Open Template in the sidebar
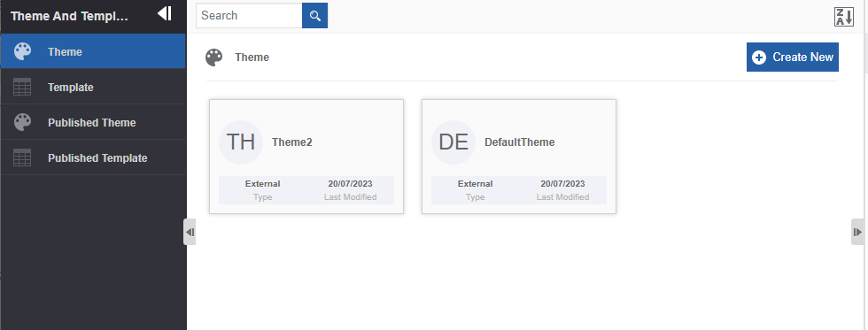This screenshot has width=868, height=330. [93, 87]
